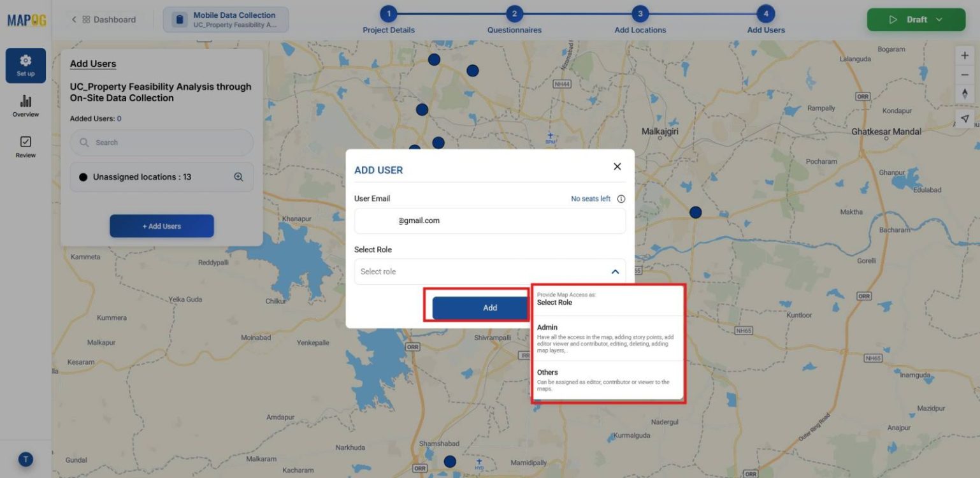Image resolution: width=980 pixels, height=478 pixels.
Task: Navigate to the Questionnaires step
Action: point(514,13)
